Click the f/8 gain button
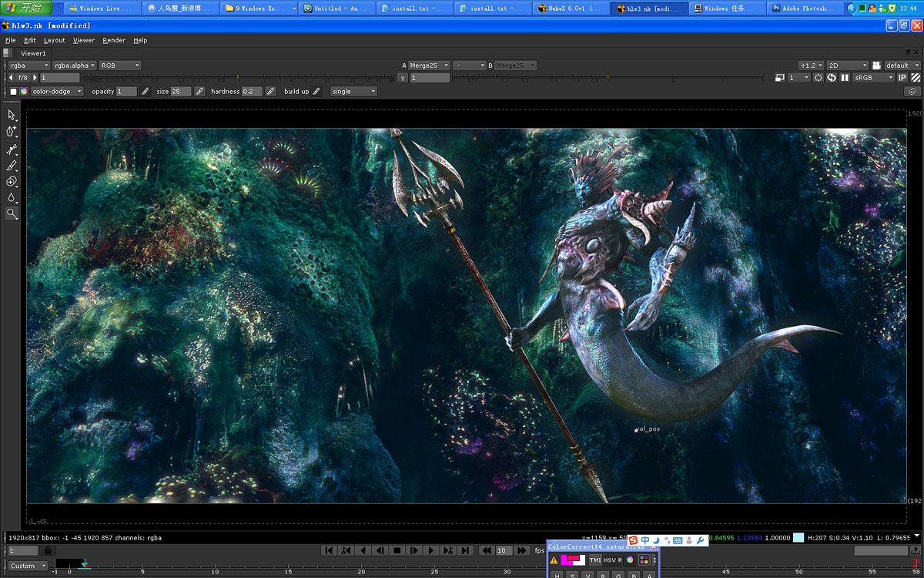This screenshot has height=578, width=924. point(22,78)
